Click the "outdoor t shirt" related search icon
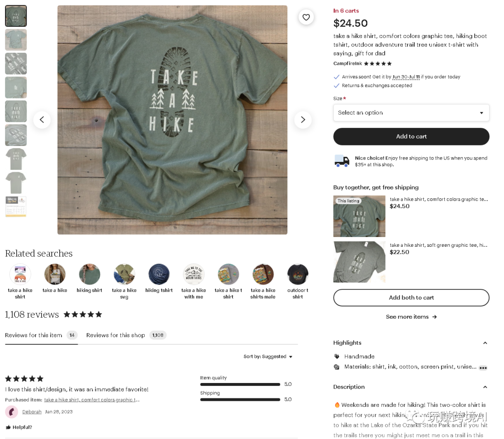 pos(298,274)
